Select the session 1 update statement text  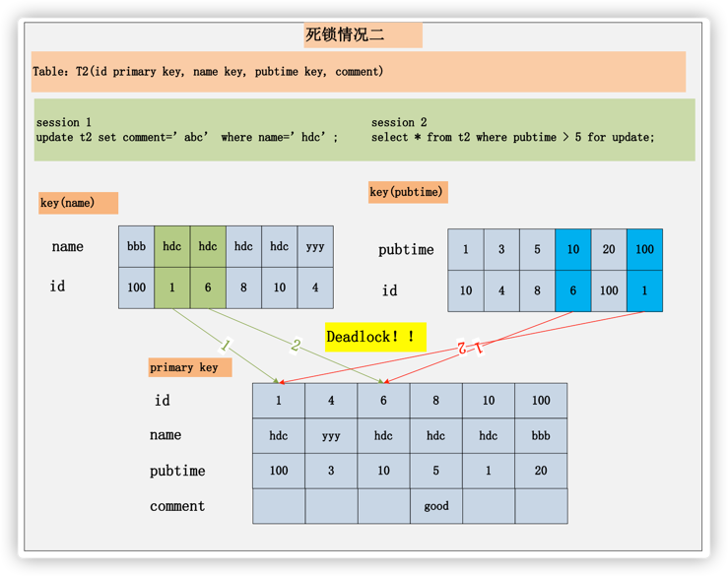click(x=186, y=137)
